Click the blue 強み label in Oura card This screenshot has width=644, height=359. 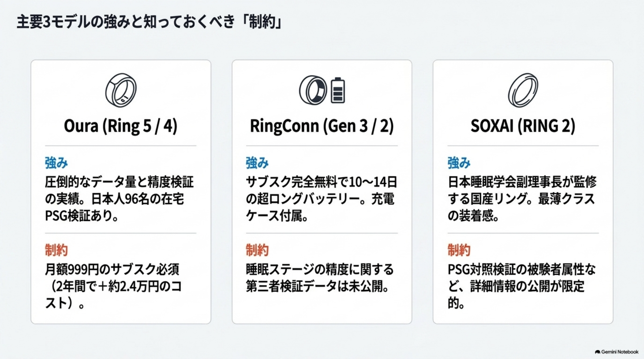tap(56, 163)
